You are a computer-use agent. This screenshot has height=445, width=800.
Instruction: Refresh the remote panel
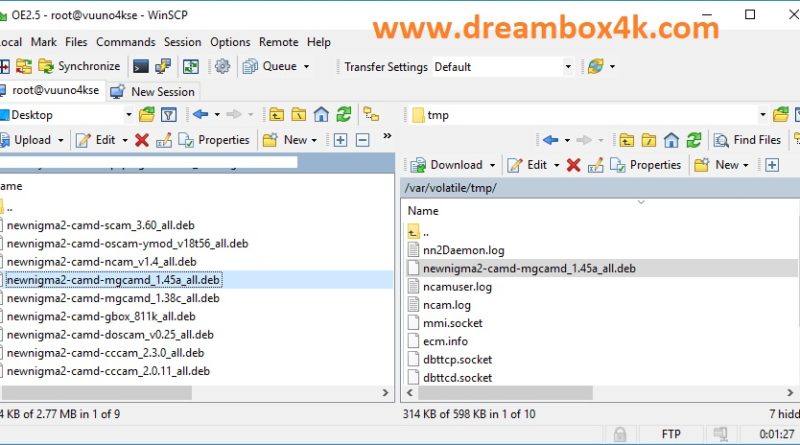(694, 140)
